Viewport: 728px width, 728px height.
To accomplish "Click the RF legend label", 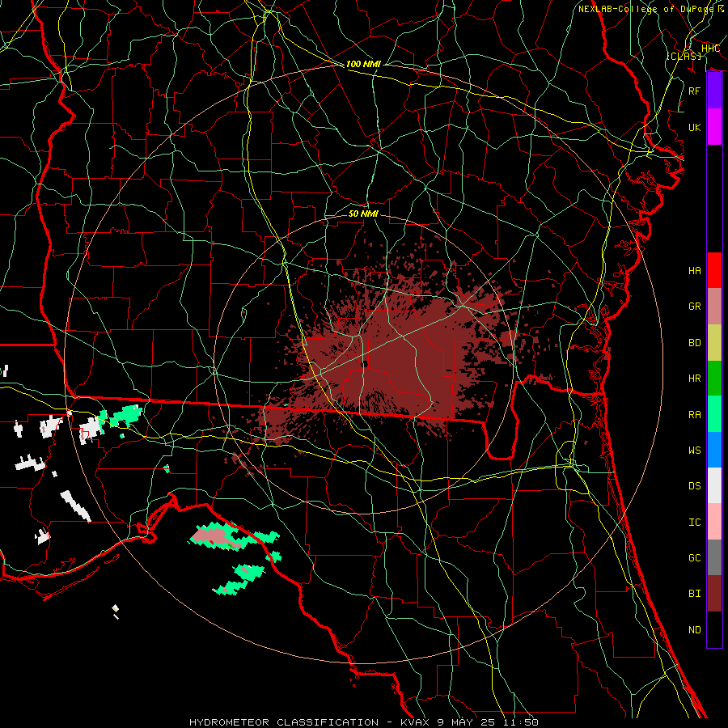I will pyautogui.click(x=694, y=91).
